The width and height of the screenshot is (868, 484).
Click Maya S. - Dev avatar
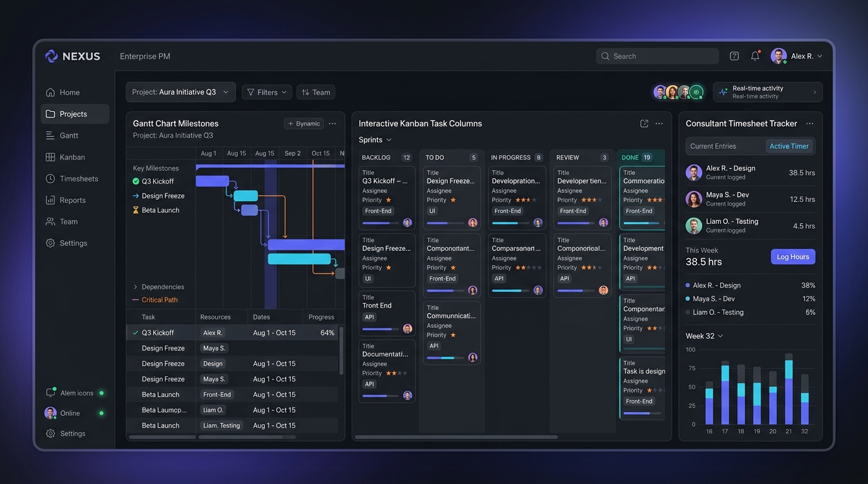(694, 199)
